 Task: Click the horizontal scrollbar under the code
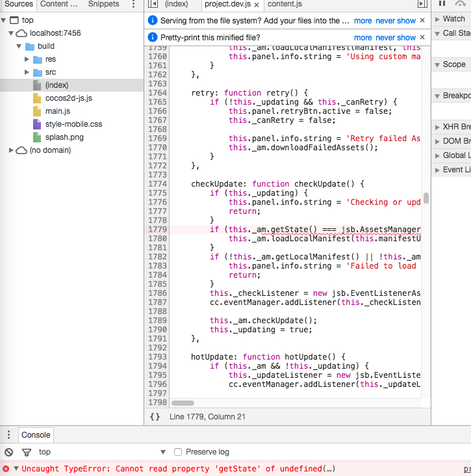(183, 403)
